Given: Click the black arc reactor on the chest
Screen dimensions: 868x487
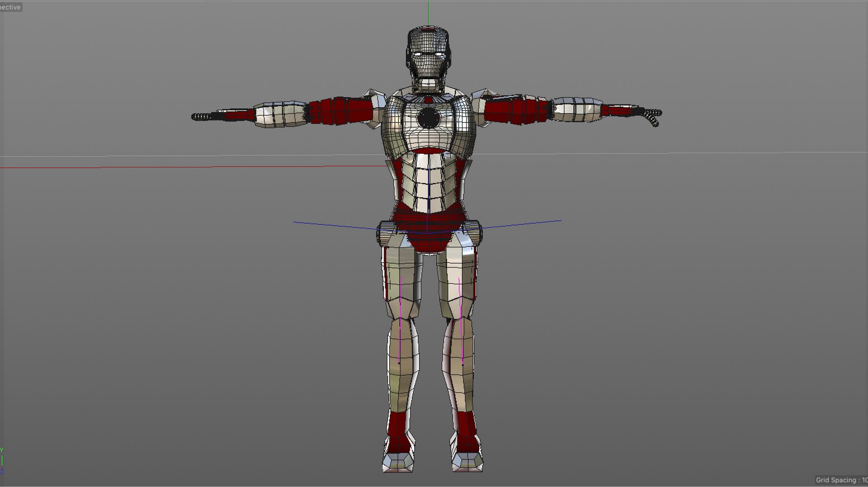Looking at the screenshot, I should 428,118.
